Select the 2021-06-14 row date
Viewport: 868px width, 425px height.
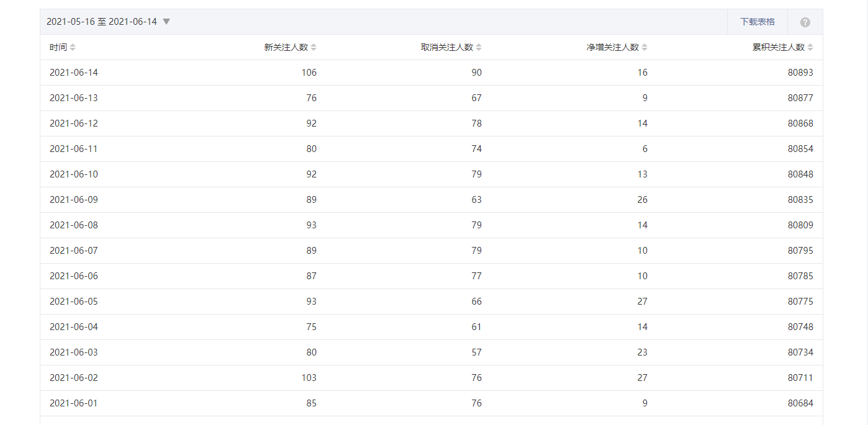(74, 73)
